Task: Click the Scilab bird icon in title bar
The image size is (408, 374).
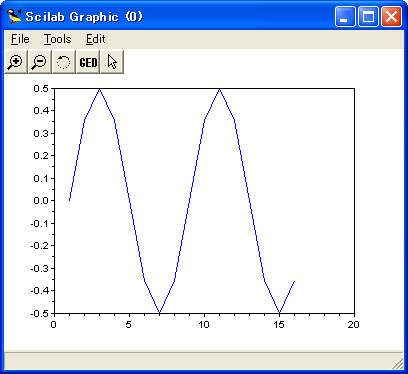Action: [14, 16]
